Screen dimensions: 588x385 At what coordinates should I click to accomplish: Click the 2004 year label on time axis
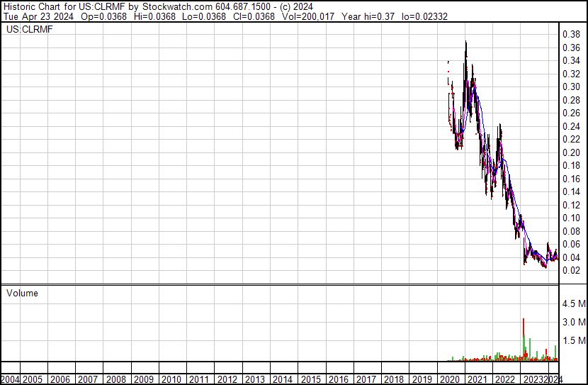coord(9,380)
